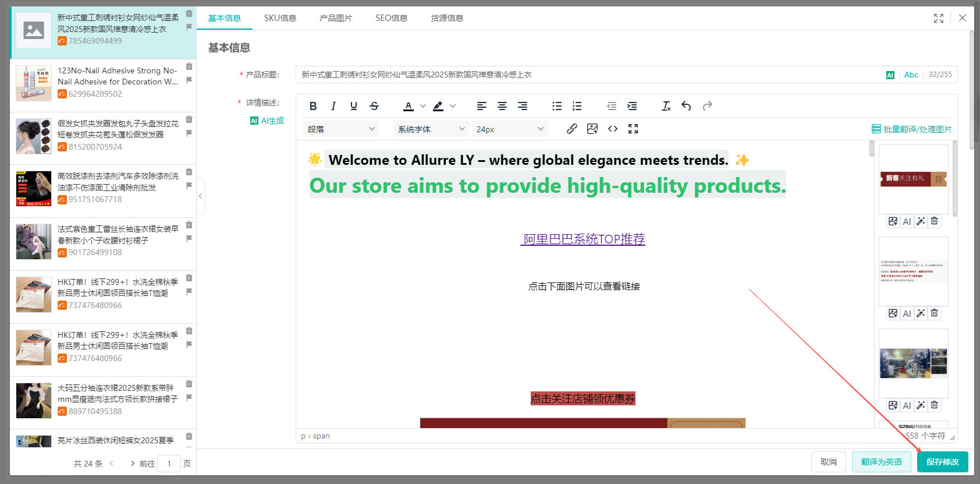This screenshot has height=484, width=980.
Task: Go to next page of product list
Action: pos(133,464)
